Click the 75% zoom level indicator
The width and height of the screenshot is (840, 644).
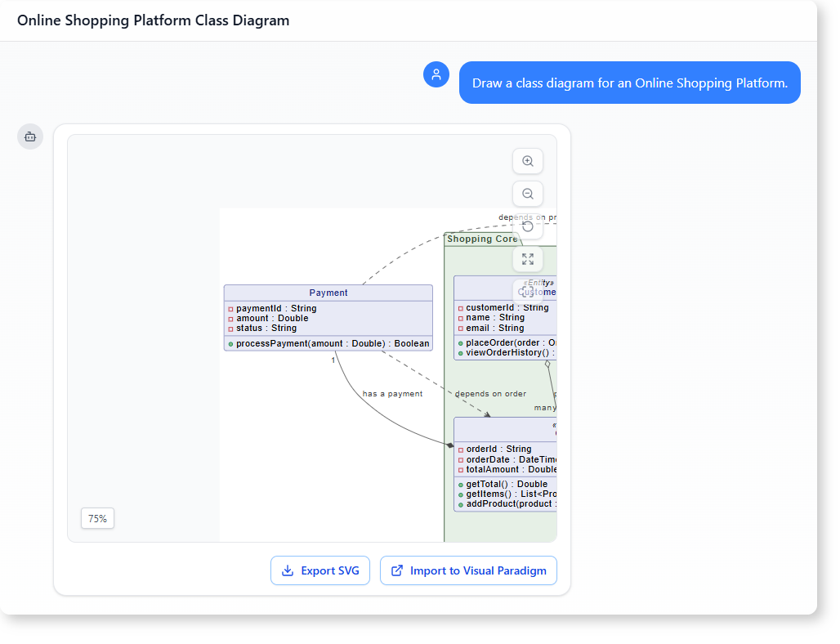pos(97,518)
